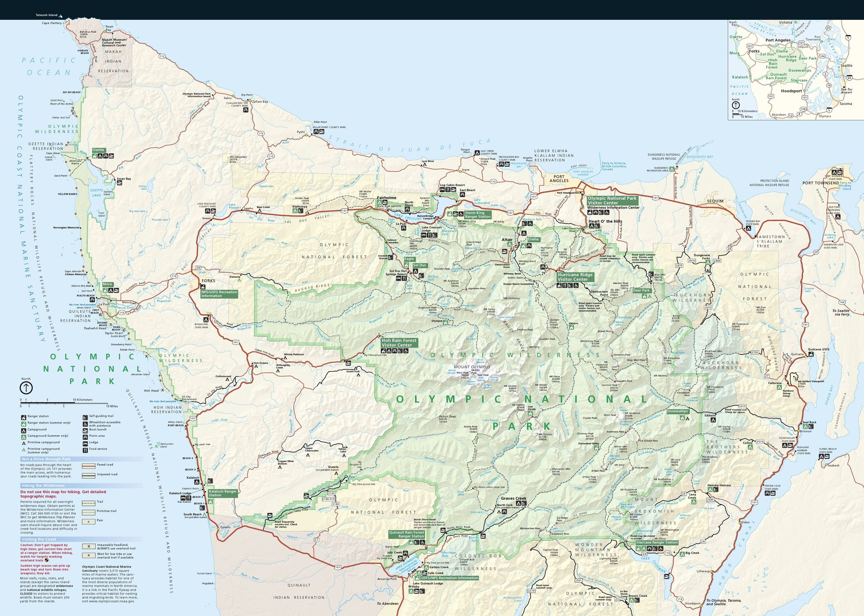Select the Kalaloch Ranger Station label

point(222,493)
